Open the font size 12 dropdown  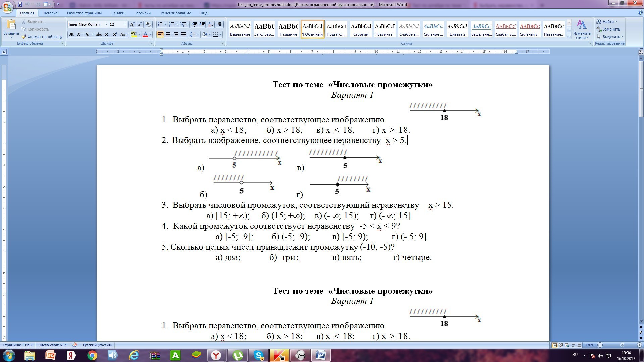point(125,24)
